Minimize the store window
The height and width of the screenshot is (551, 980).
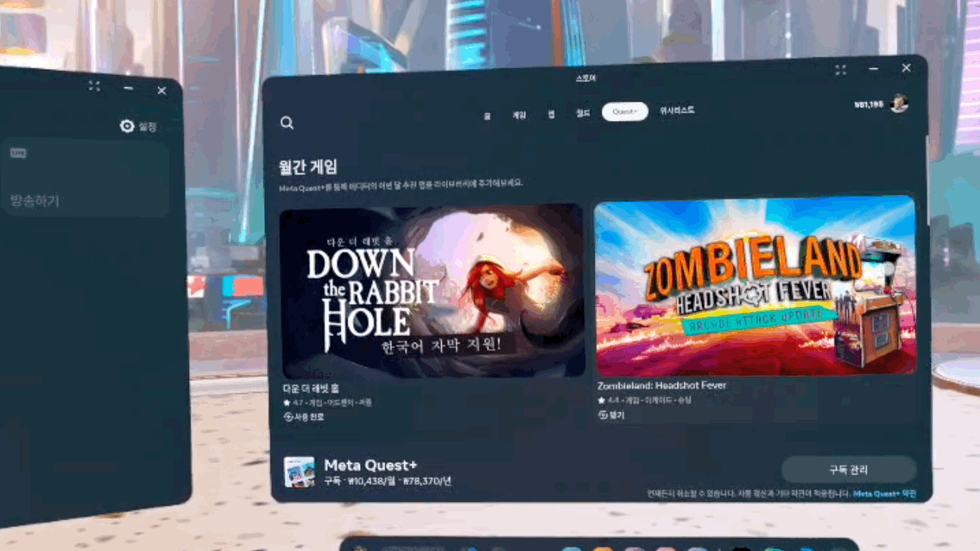874,69
